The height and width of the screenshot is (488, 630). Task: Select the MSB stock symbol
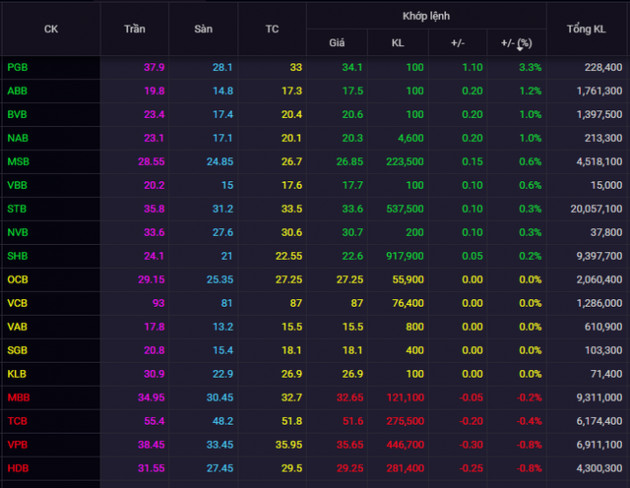pos(18,161)
